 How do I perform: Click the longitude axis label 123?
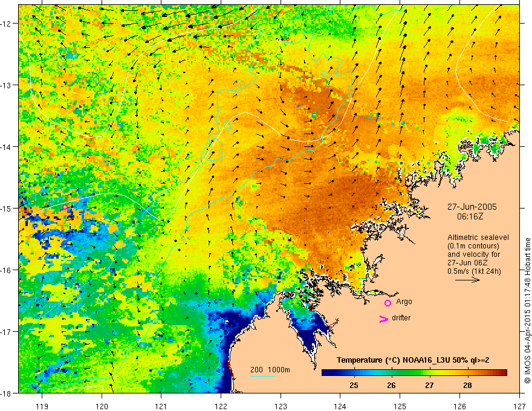(281, 406)
